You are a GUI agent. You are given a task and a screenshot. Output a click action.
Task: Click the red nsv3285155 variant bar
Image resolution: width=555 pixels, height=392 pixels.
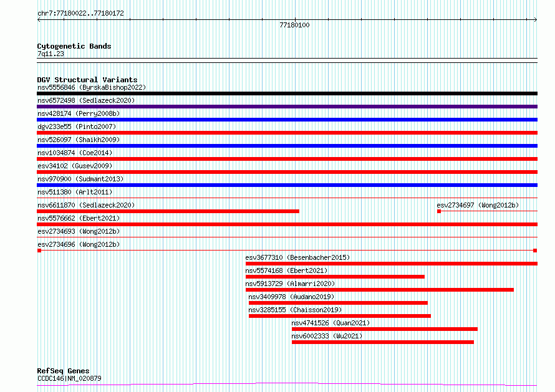coord(340,316)
